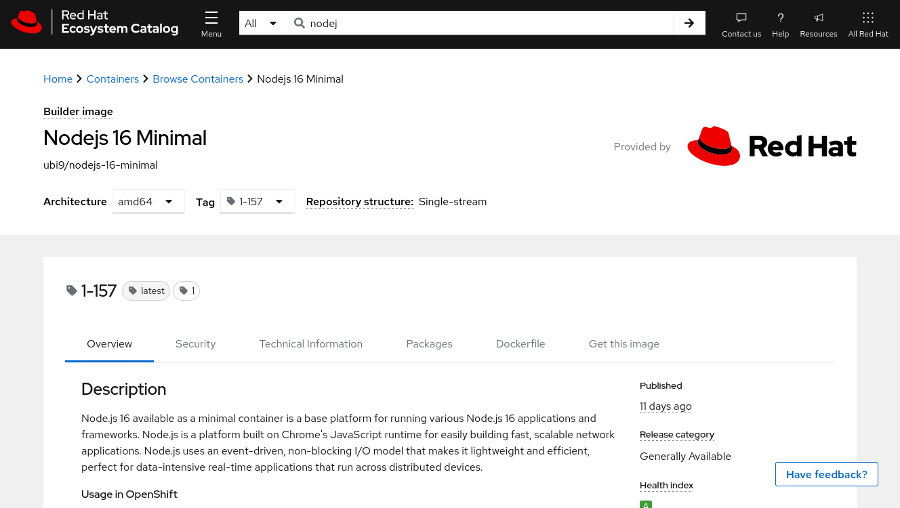Screen dimensions: 900x508
Task: Navigate to Home breadcrumb link
Action: coord(58,79)
